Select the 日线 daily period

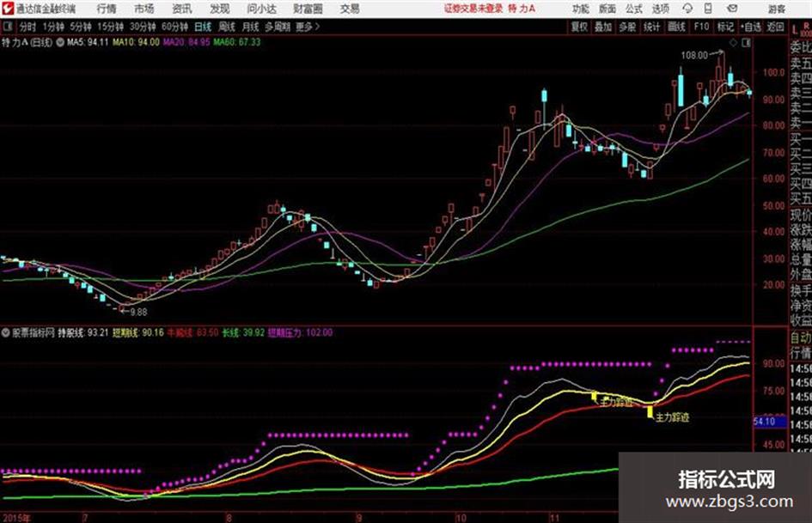203,27
